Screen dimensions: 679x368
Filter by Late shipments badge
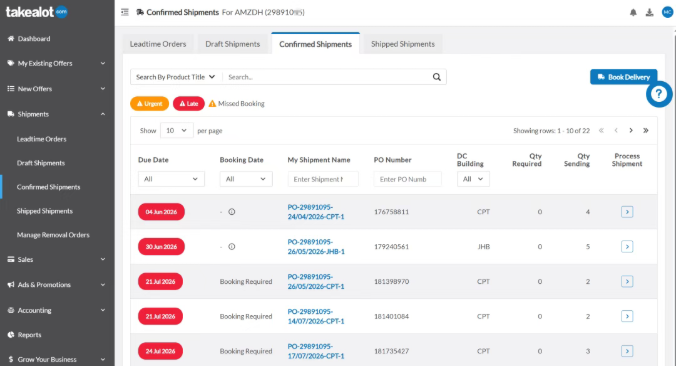(x=188, y=104)
